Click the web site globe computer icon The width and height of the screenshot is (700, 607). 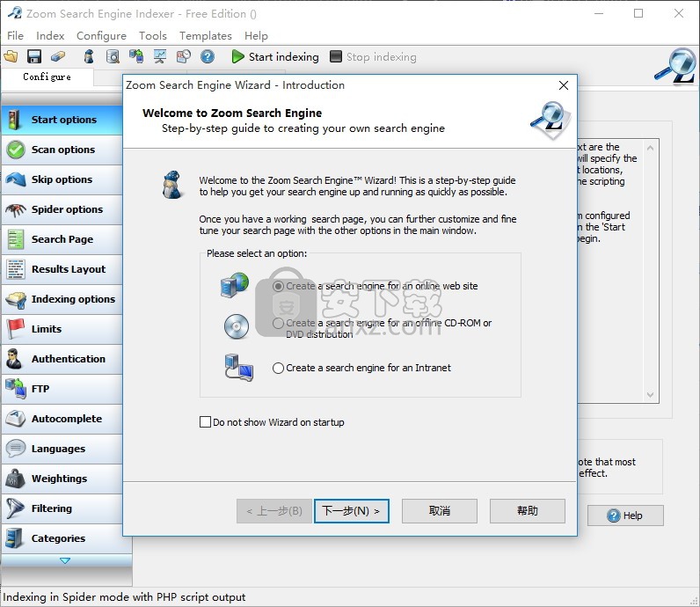235,285
